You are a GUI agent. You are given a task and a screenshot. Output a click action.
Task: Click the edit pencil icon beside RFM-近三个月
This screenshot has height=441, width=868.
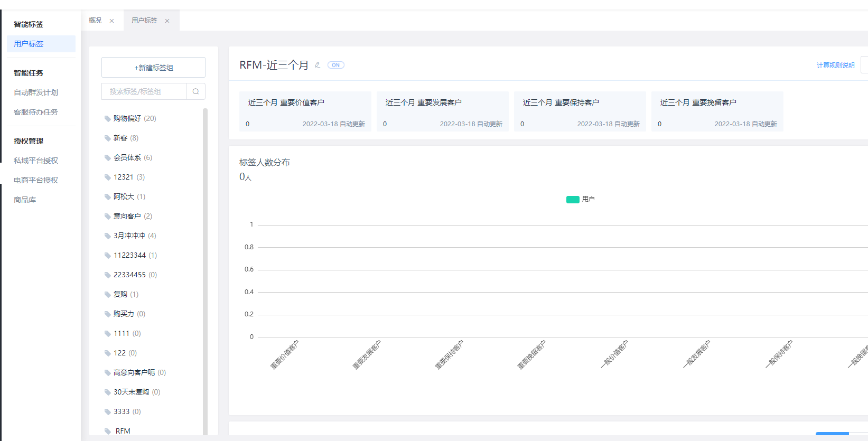318,65
